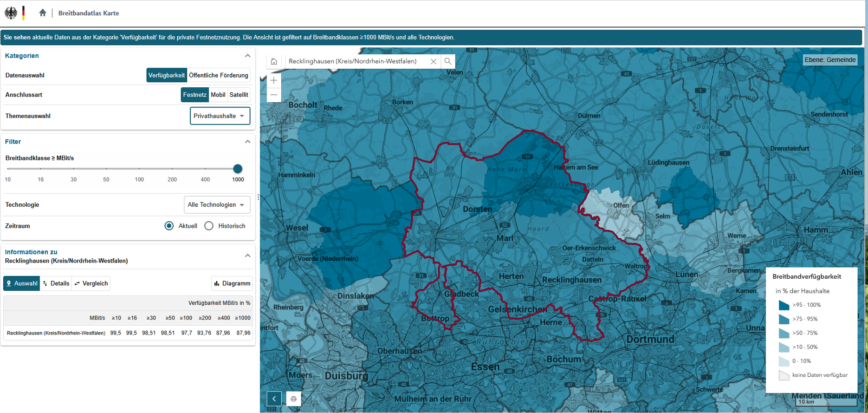Switch to the Vergleich tab
This screenshot has height=413, width=868.
91,283
